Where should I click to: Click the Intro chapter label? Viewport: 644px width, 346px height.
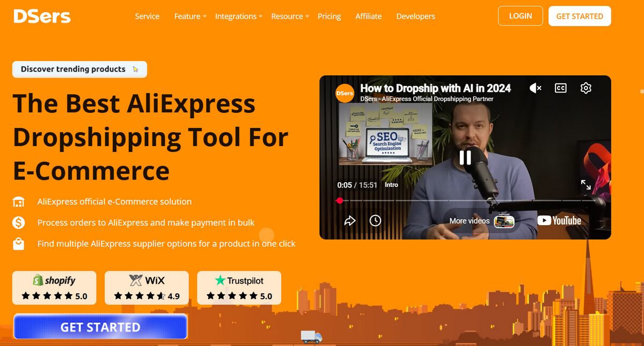pos(392,185)
